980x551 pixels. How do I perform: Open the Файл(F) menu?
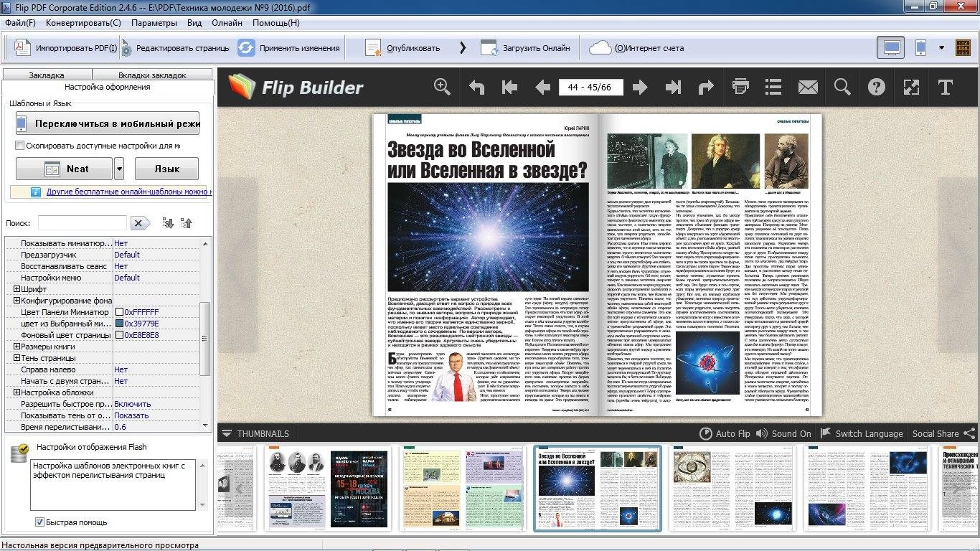tap(20, 23)
